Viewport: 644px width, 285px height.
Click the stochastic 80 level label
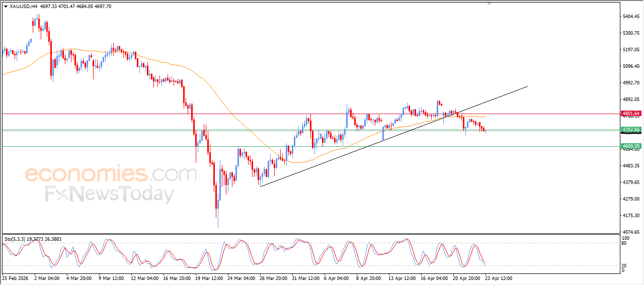tap(625, 243)
